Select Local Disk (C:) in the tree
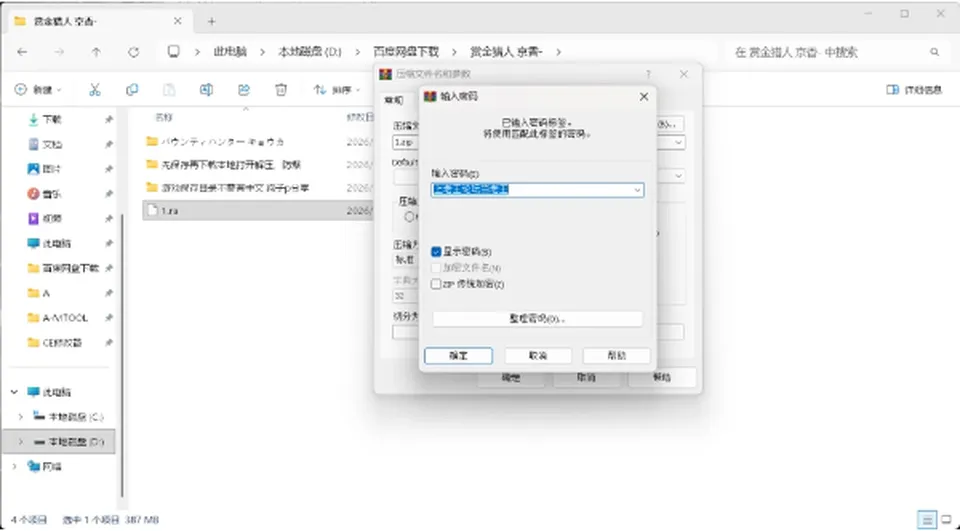 coord(68,417)
